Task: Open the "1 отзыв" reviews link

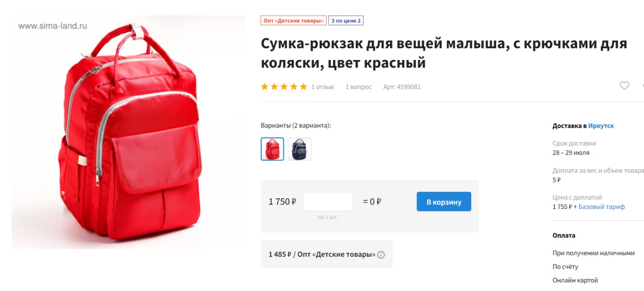Action: [x=323, y=87]
